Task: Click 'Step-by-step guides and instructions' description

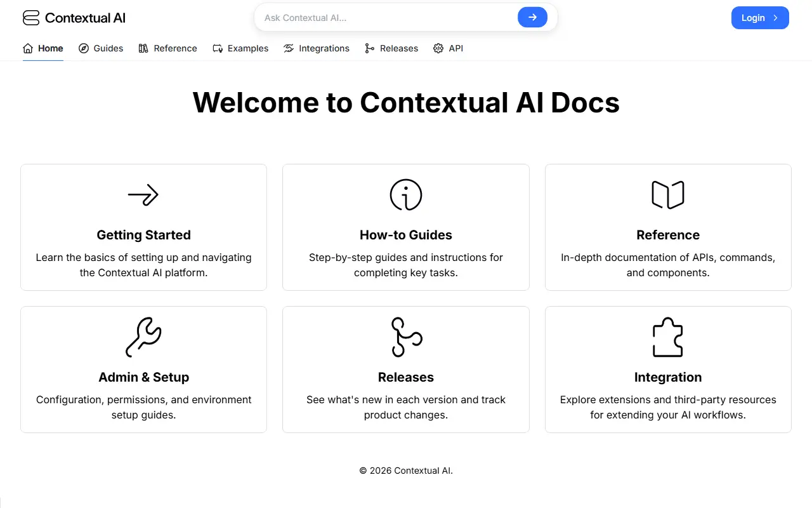Action: pyautogui.click(x=406, y=265)
